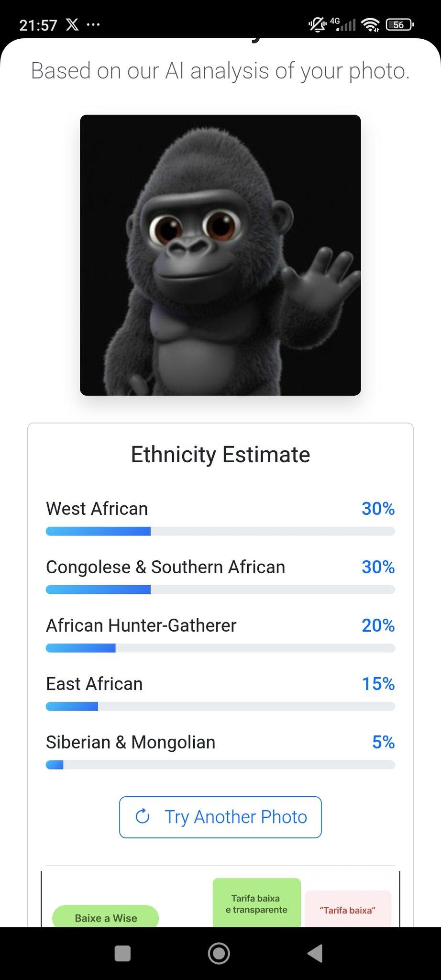Click the Try Another Photo button

pos(220,817)
